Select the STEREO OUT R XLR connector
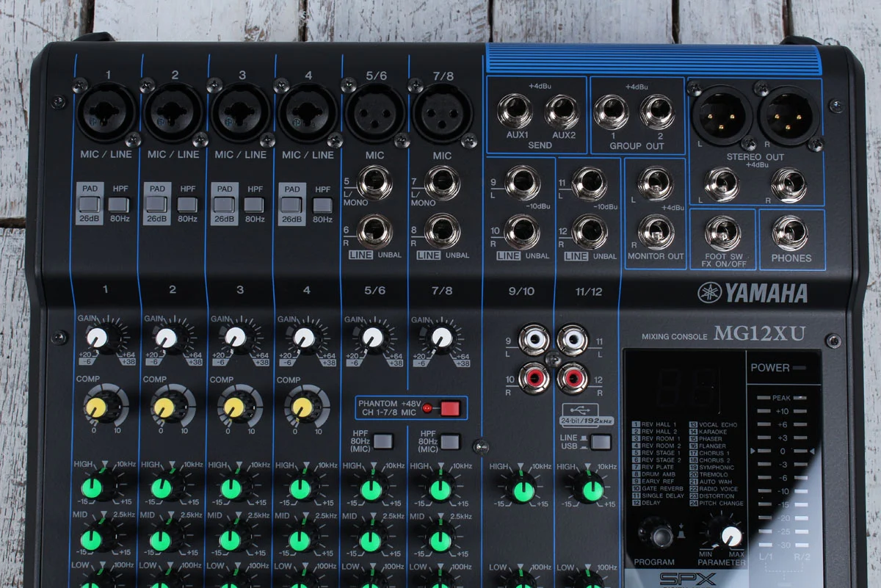The width and height of the screenshot is (881, 588). [x=789, y=116]
